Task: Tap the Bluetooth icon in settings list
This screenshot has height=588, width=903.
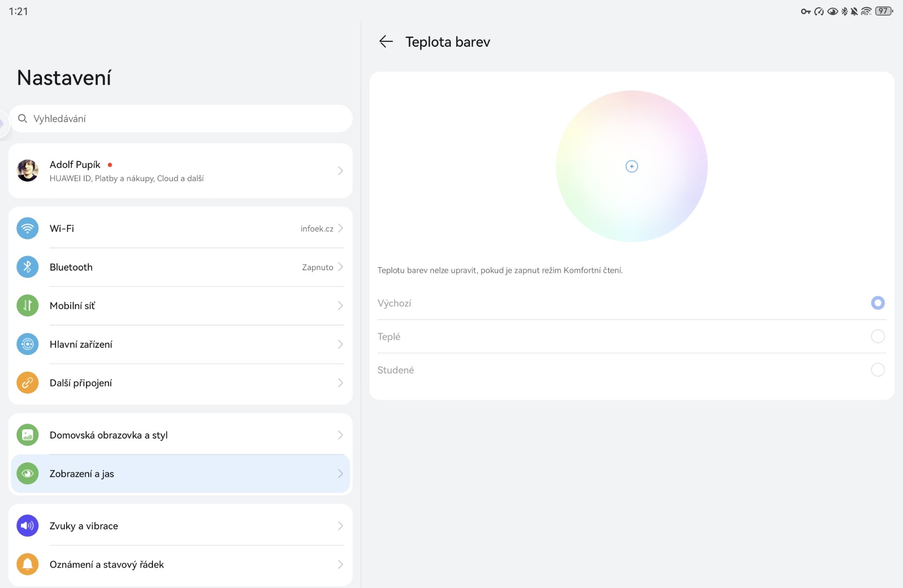Action: pyautogui.click(x=27, y=267)
